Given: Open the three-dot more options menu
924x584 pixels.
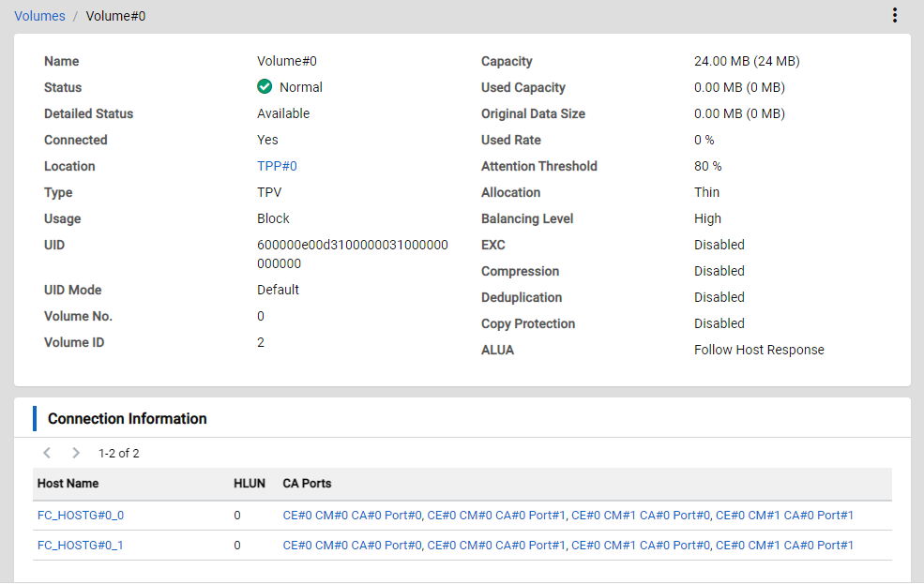Looking at the screenshot, I should [x=894, y=15].
